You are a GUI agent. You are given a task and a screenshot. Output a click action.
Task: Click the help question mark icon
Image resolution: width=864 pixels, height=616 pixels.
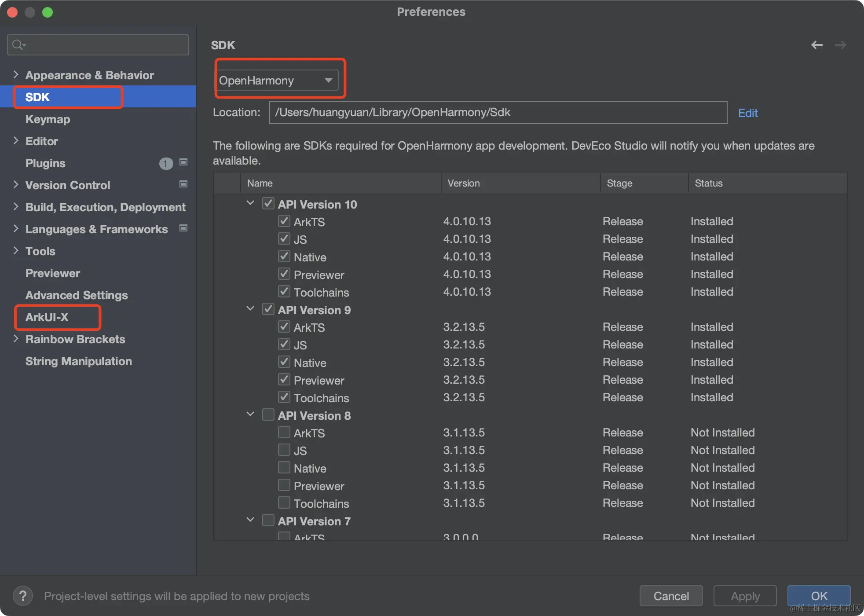point(22,596)
